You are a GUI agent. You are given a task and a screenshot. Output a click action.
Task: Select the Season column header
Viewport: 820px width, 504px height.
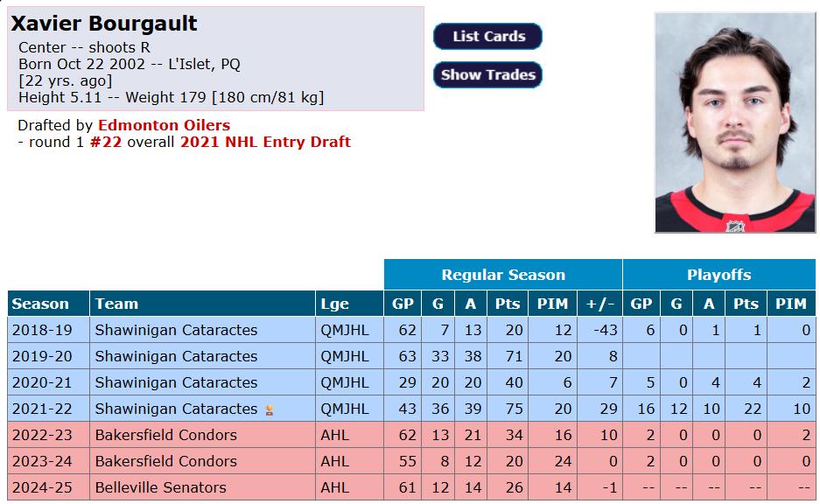pyautogui.click(x=49, y=304)
